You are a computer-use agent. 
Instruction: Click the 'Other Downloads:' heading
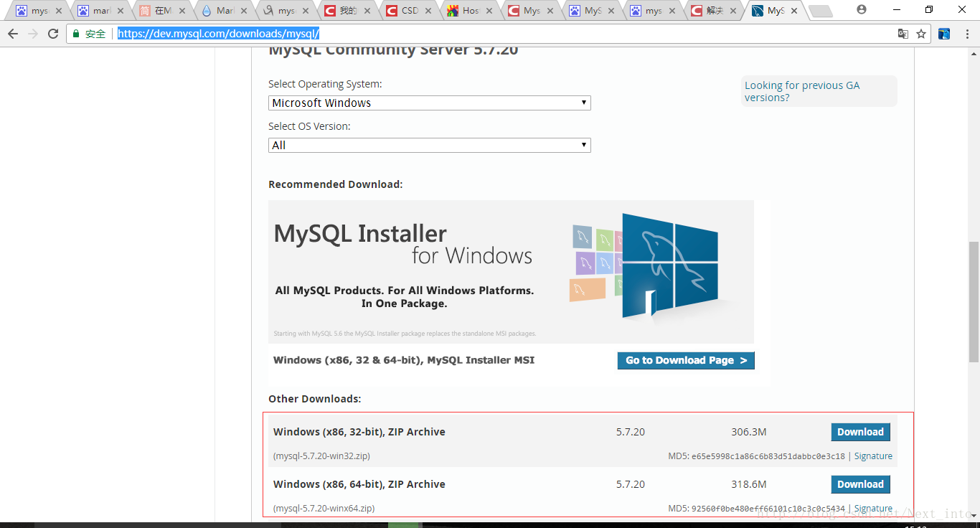tap(315, 399)
